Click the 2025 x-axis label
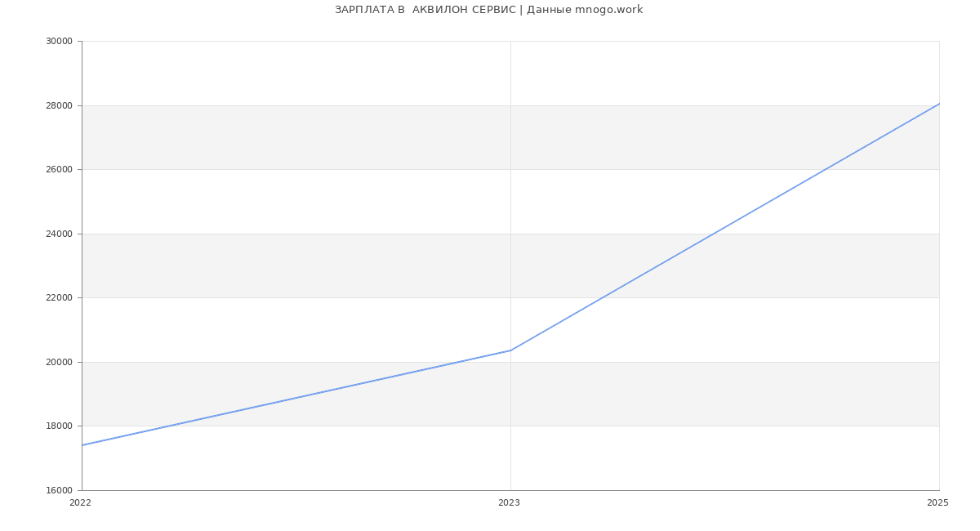The height and width of the screenshot is (531, 980). [x=938, y=503]
